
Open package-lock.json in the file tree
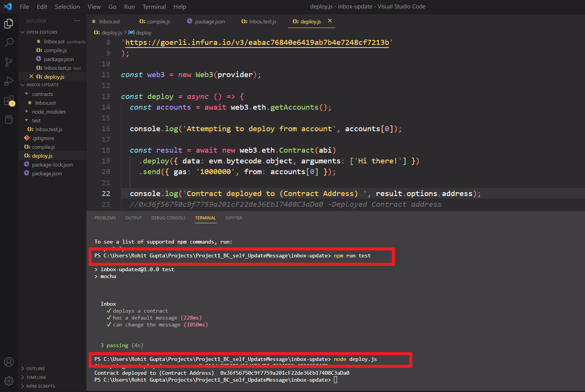tap(53, 165)
